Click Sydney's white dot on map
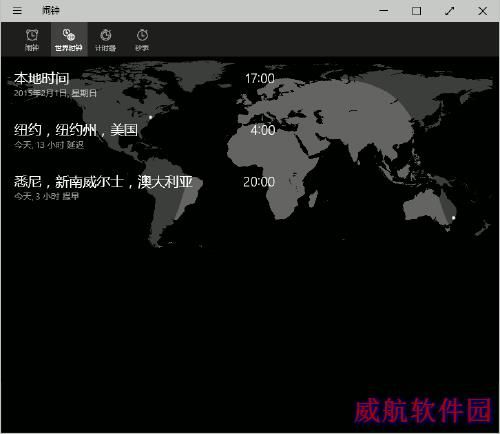The height and width of the screenshot is (434, 500). coord(453,218)
